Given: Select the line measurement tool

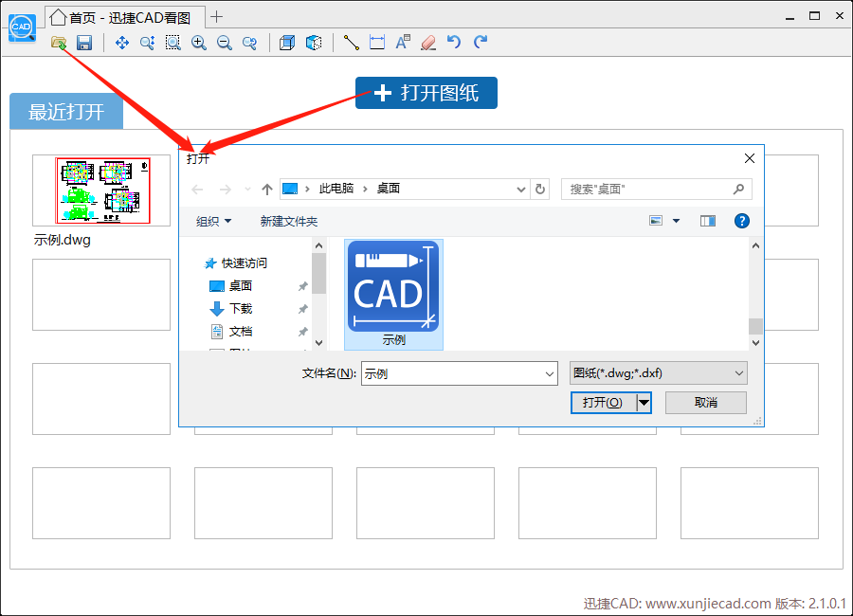Looking at the screenshot, I should 352,43.
